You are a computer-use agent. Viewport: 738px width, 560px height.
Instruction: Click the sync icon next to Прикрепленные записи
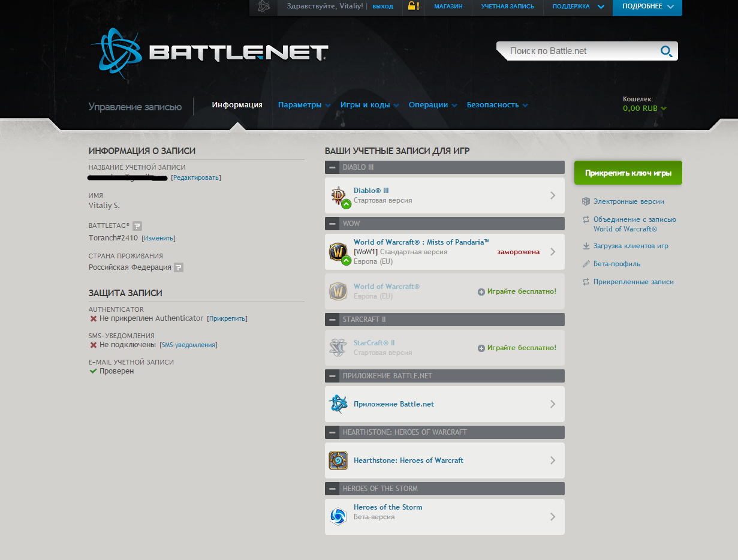coord(586,282)
